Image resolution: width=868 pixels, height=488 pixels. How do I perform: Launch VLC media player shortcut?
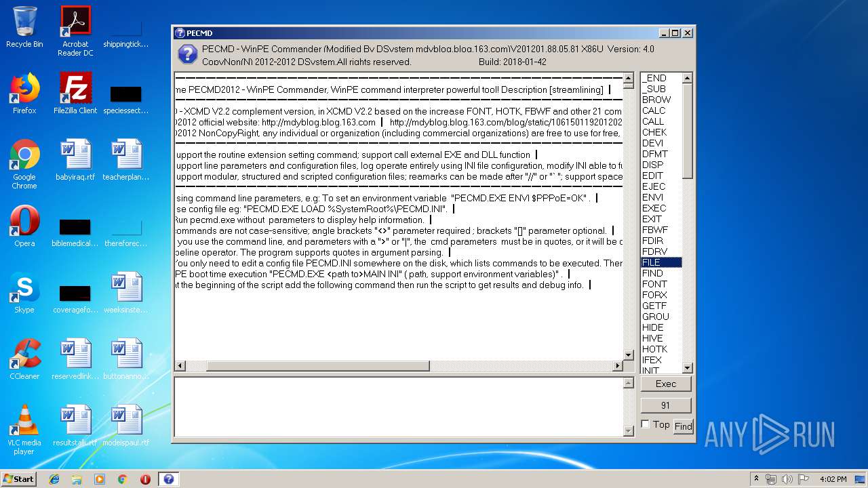pos(24,430)
